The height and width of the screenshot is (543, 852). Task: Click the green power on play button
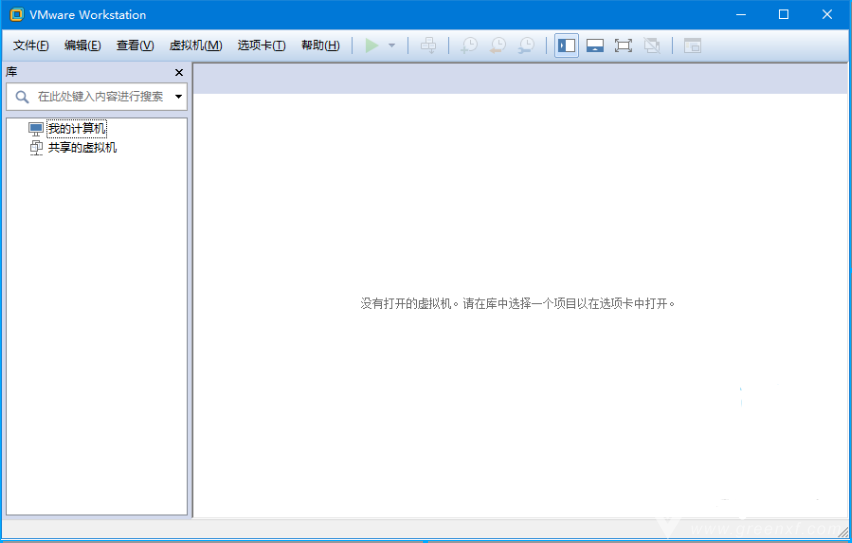click(372, 46)
